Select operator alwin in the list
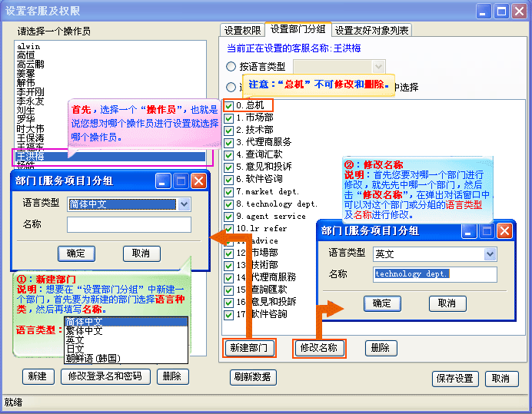The image size is (532, 414). click(28, 47)
